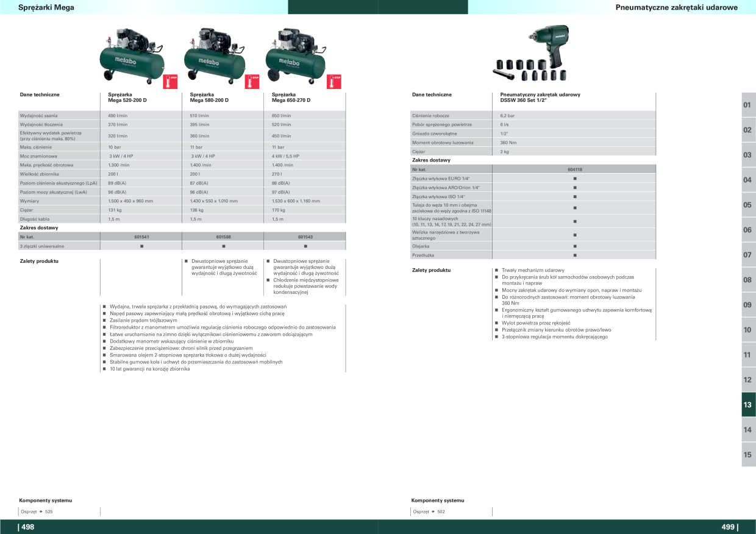Click the 170 kg weight value
Screen dimensions: 756x534
pos(278,210)
